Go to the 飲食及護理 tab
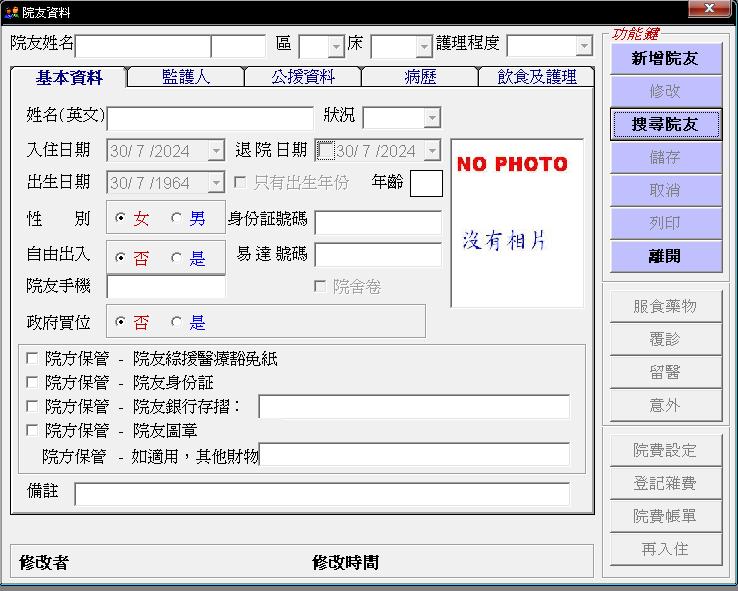Screen dimensions: 738x591 (536, 77)
